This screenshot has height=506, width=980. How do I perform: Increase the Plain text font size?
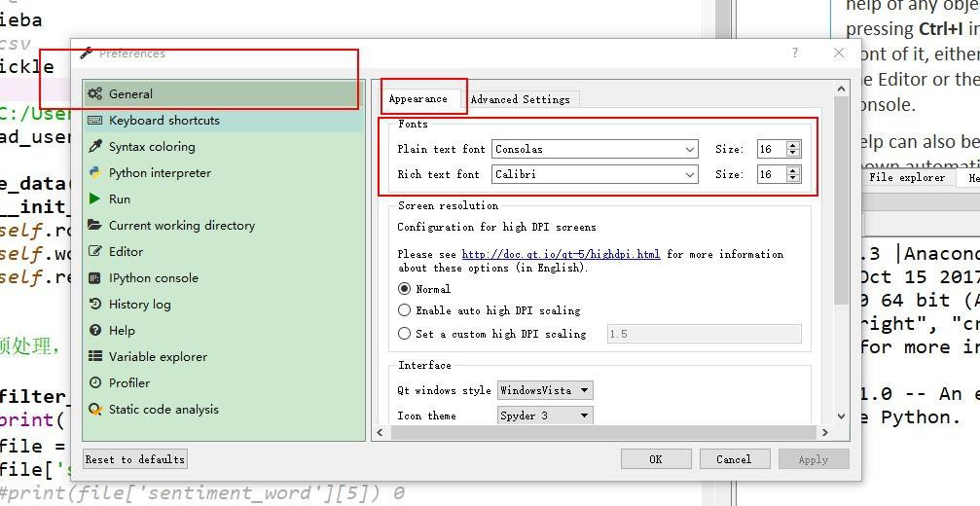pos(793,145)
